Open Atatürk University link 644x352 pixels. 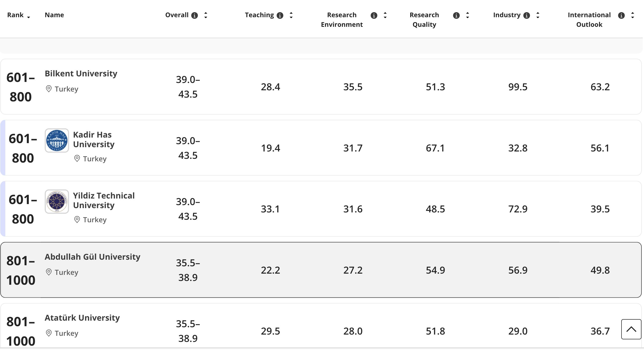pos(82,318)
